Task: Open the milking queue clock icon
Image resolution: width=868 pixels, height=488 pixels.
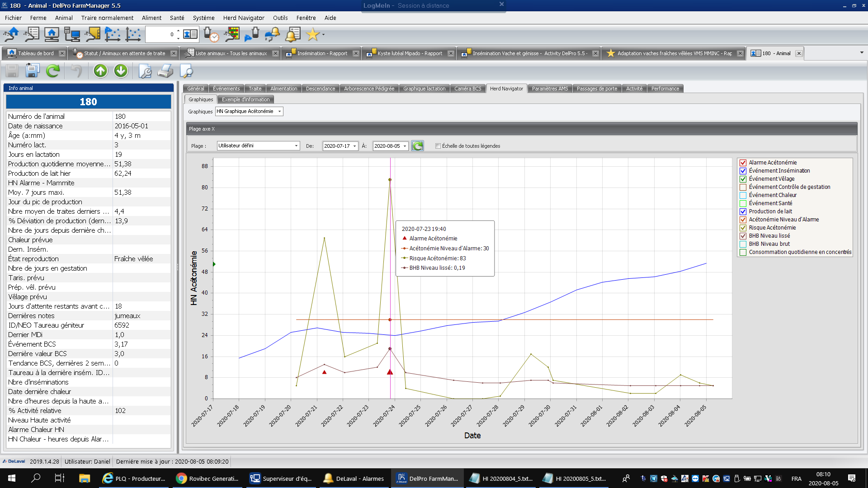Action: point(211,34)
